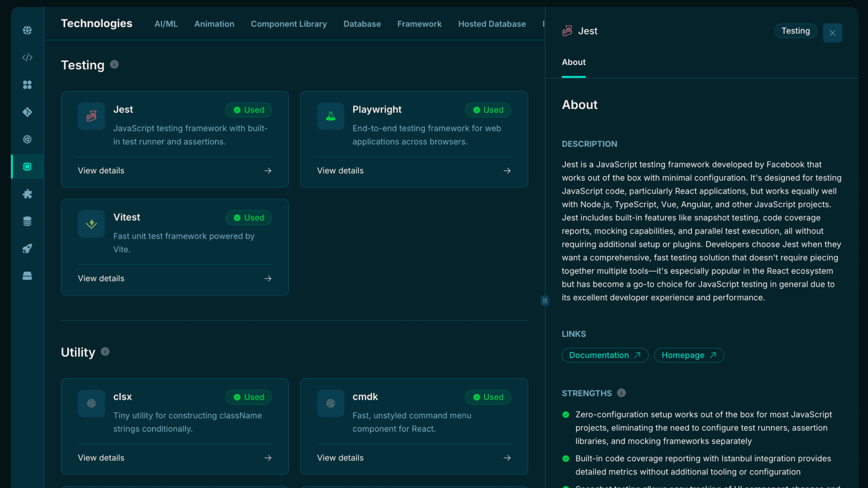Click the highlighted CPU chip sidebar icon

pyautogui.click(x=27, y=166)
